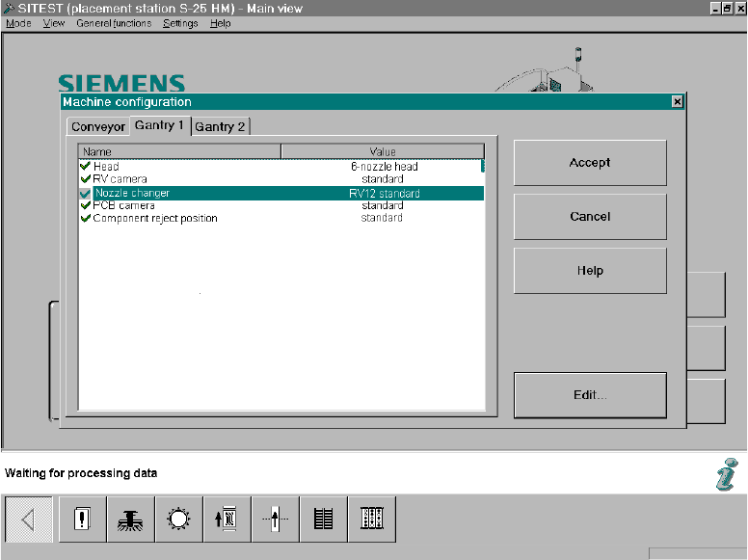Toggle the Head row checkmark

pos(86,167)
